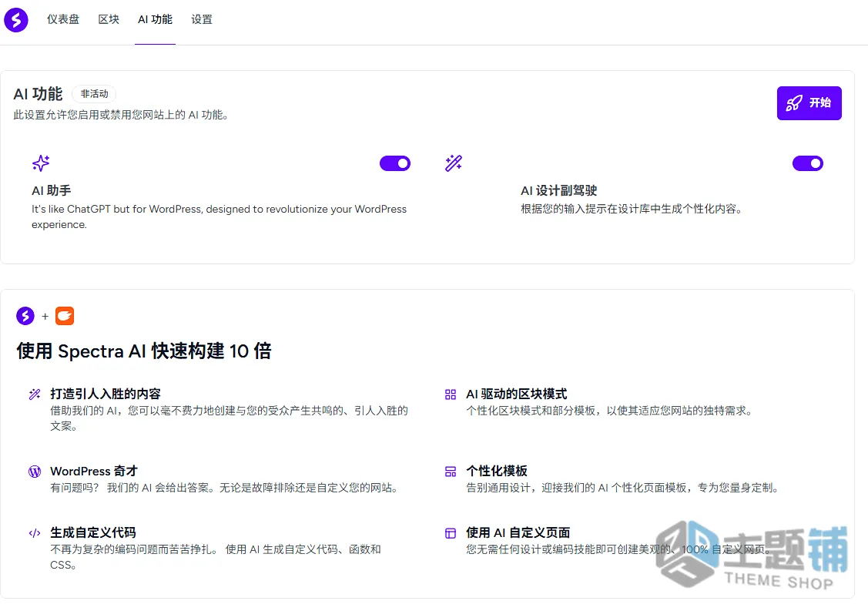Viewport: 868px width, 611px height.
Task: Click the 使用 Spectra AI 快速构建 10 倍 headline
Action: (x=144, y=351)
